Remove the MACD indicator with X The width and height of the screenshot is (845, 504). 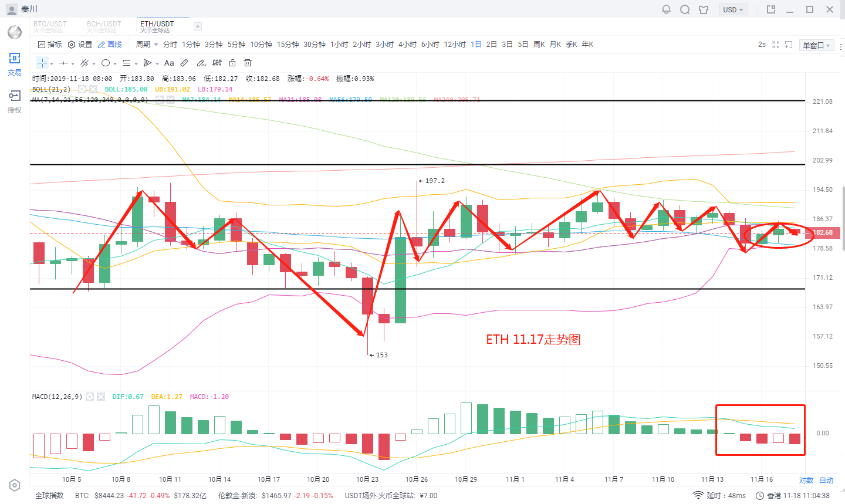[101, 397]
